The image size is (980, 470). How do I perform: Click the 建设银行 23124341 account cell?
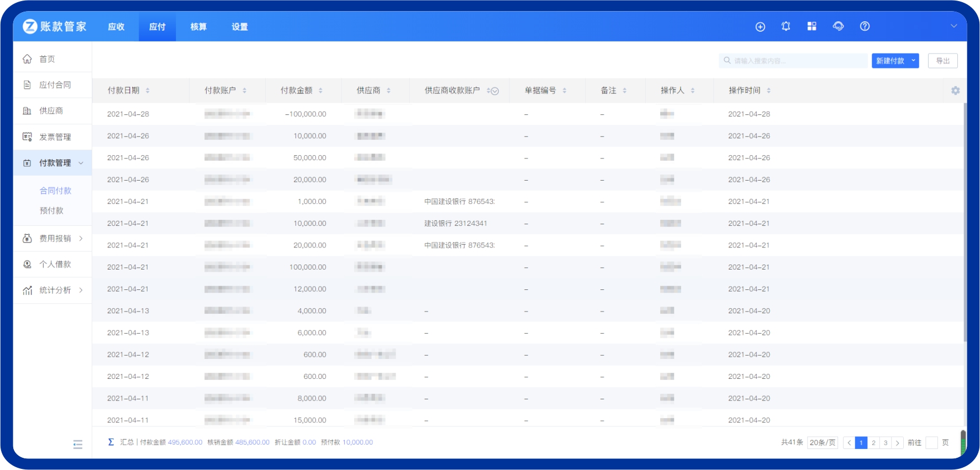(456, 224)
